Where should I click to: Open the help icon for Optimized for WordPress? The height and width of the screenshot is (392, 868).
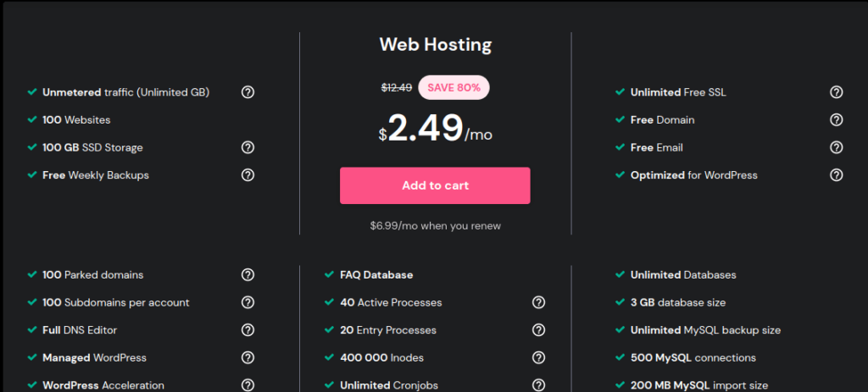(836, 175)
